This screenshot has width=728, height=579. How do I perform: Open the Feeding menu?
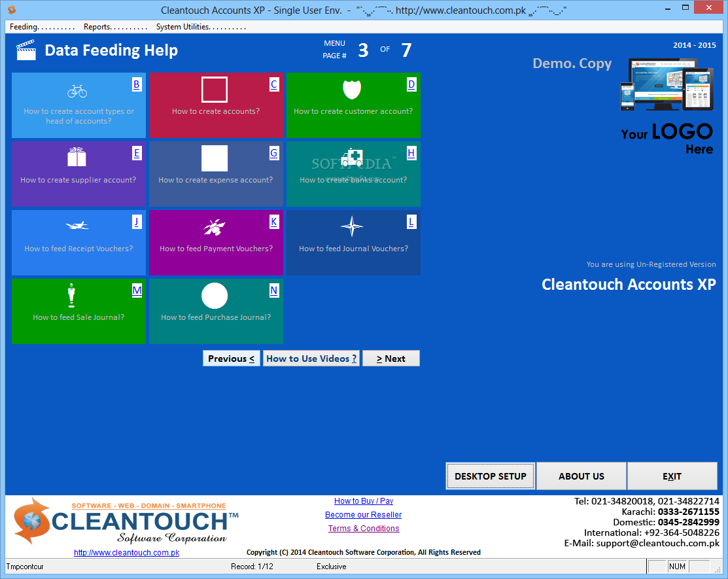(42, 27)
